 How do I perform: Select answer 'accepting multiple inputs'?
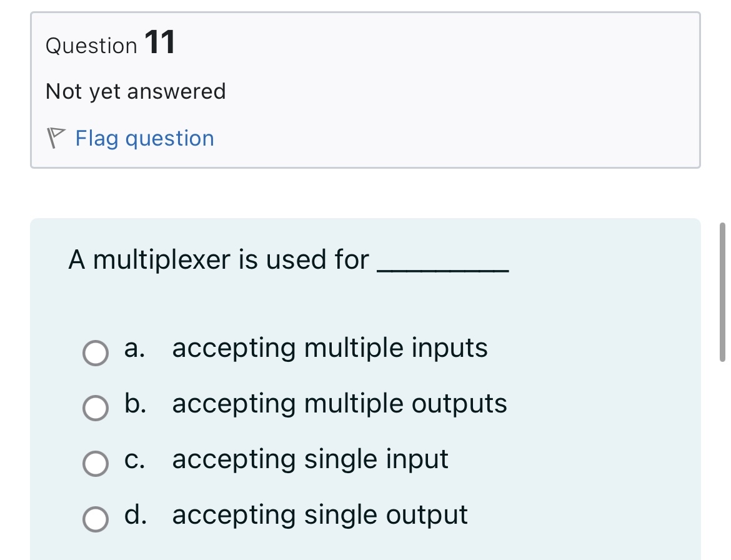tap(329, 349)
